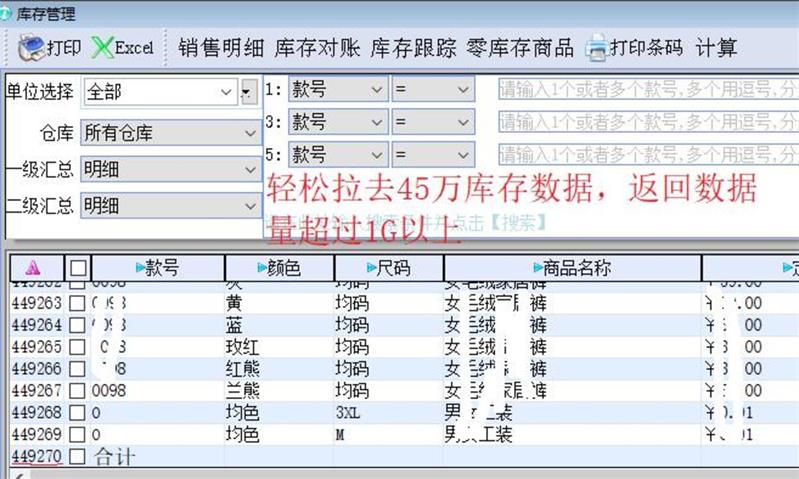799x479 pixels.
Task: Open 库存对账 from the toolbar
Action: coord(317,47)
